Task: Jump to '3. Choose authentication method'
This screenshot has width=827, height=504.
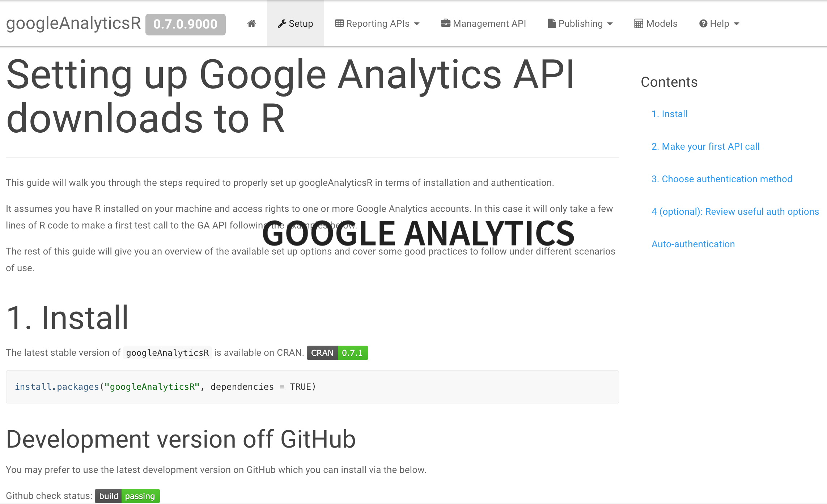Action: pos(722,179)
